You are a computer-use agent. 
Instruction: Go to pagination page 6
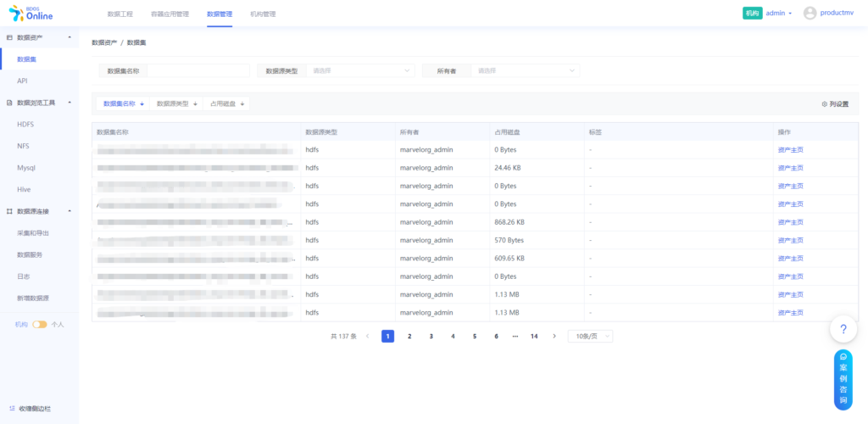click(496, 336)
